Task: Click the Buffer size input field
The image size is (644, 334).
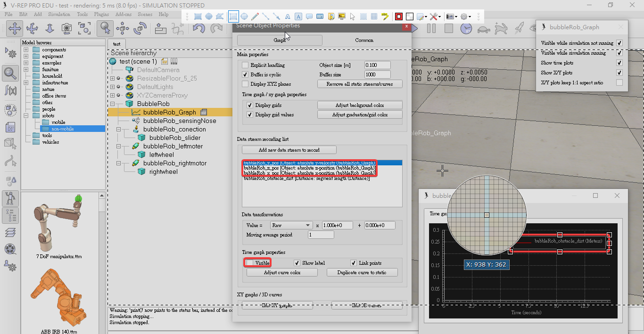Action: coord(377,74)
